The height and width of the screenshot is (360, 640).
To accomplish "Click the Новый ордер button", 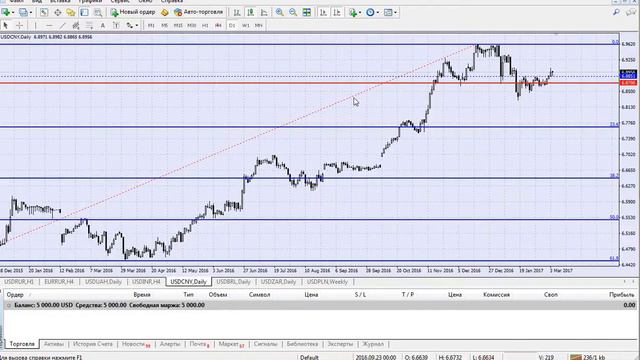I will pyautogui.click(x=133, y=12).
